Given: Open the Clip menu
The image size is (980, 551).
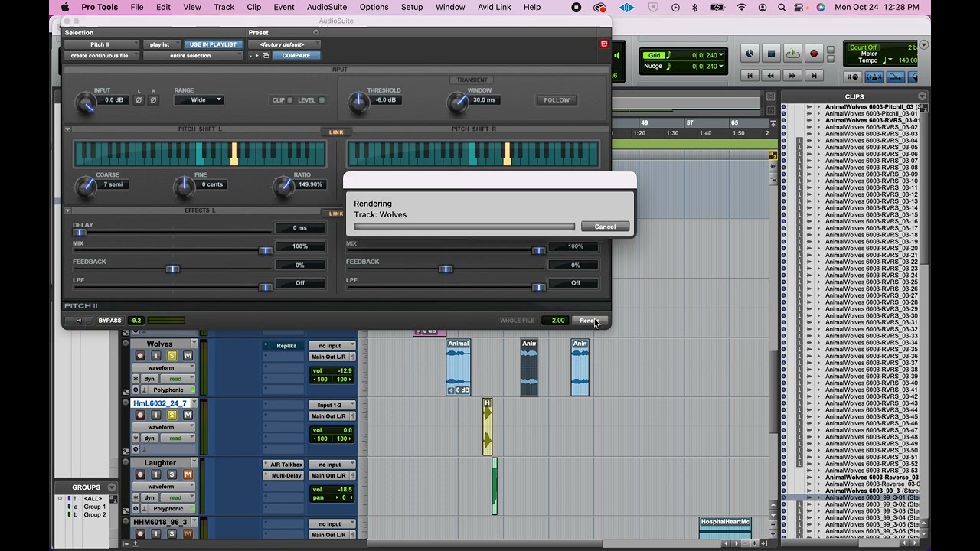Looking at the screenshot, I should [254, 7].
